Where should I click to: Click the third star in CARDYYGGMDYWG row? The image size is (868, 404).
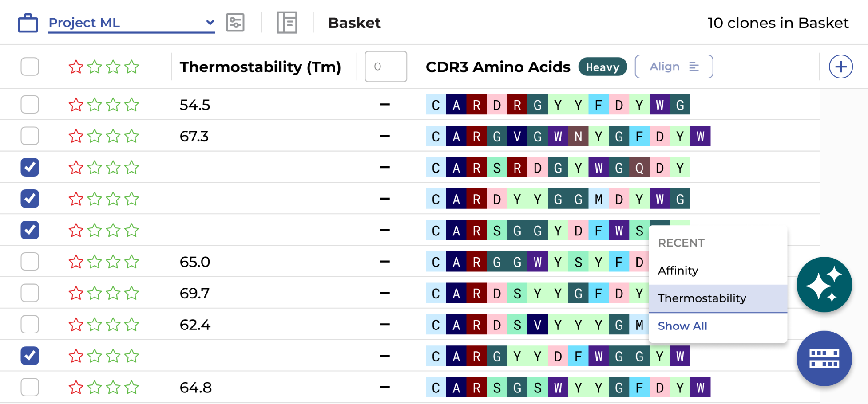tap(113, 199)
